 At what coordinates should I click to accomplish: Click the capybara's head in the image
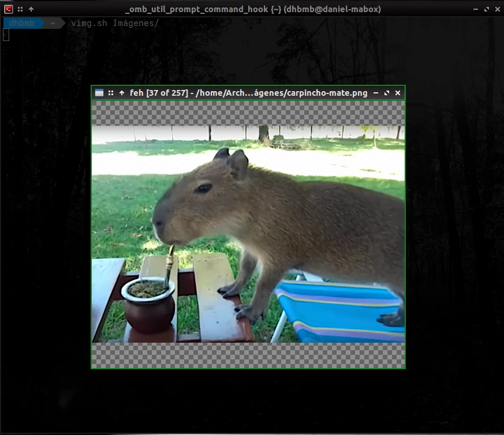[x=200, y=199]
